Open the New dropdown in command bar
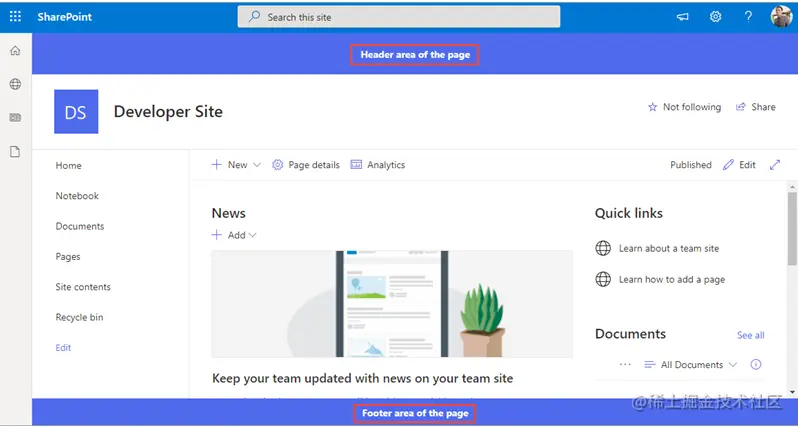The width and height of the screenshot is (798, 427). 236,165
